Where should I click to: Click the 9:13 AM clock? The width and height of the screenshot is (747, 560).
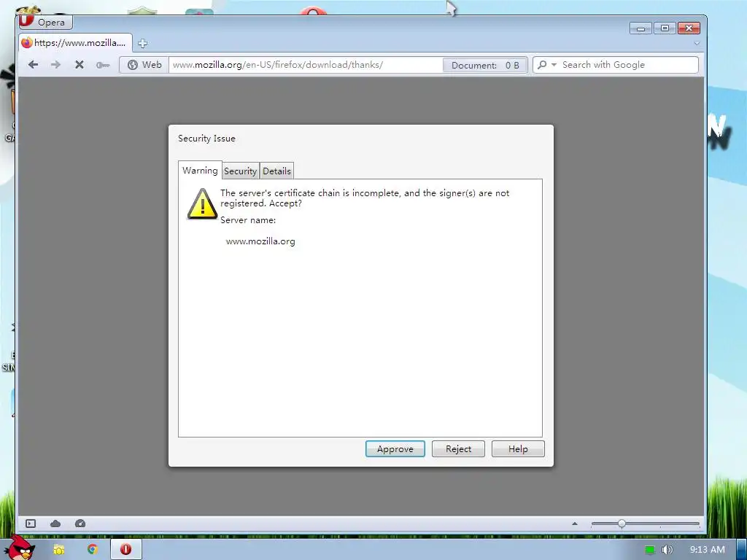coord(708,550)
